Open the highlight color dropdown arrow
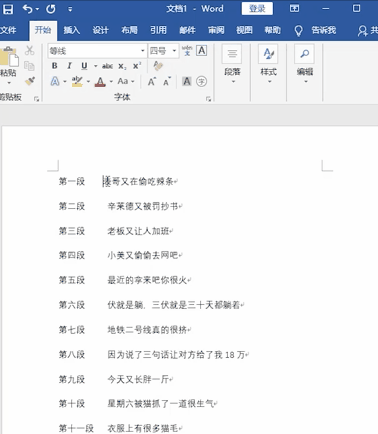378x434 pixels. (x=88, y=81)
